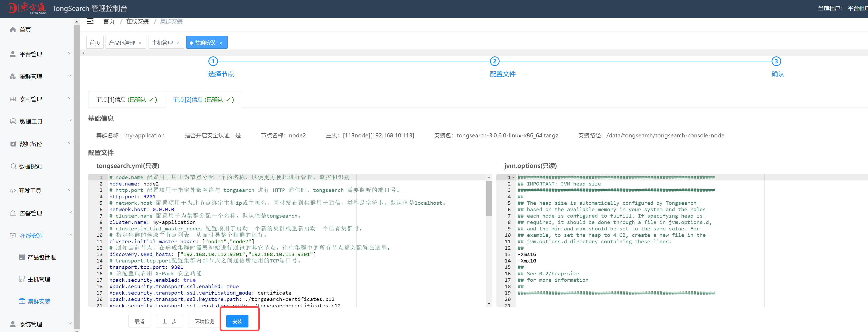Screen dimensions: 868x332
Task: Click '-Xms1G' line in jvm.options
Action: click(x=527, y=254)
